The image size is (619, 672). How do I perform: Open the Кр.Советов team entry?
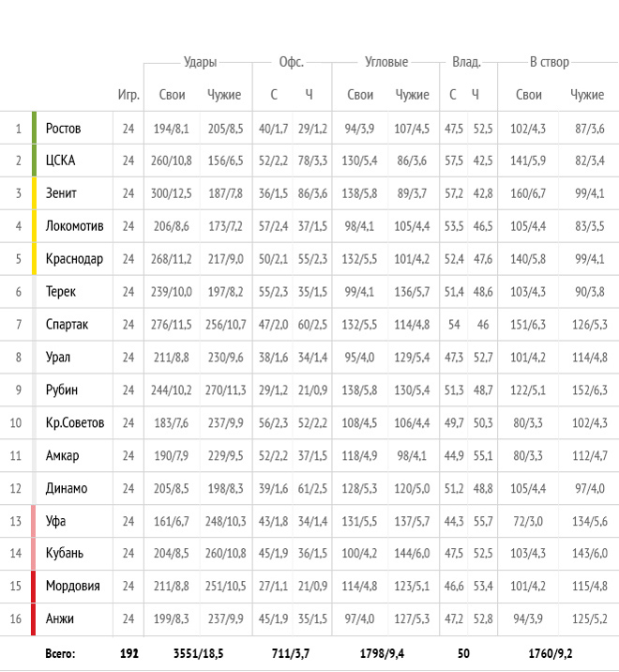click(75, 422)
